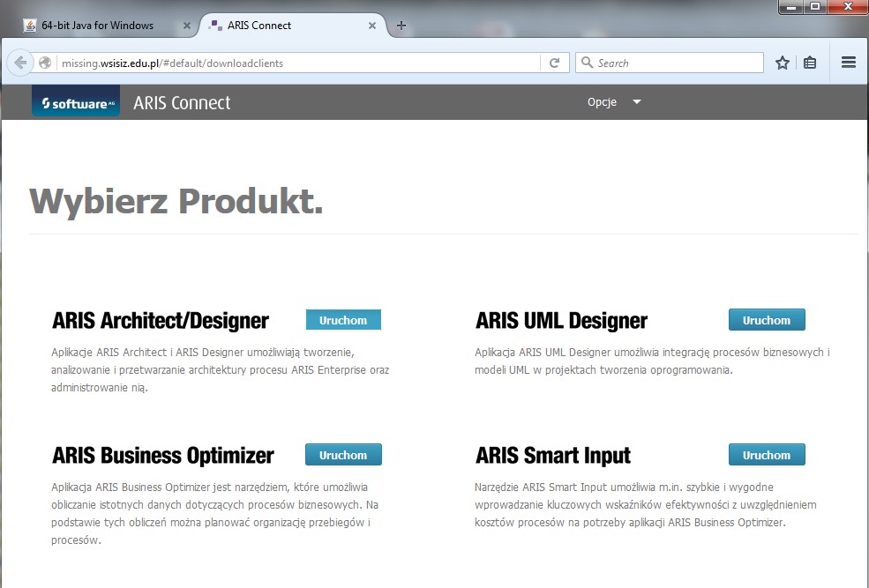
Task: Expand the Opcje dropdown arrow
Action: click(x=637, y=102)
